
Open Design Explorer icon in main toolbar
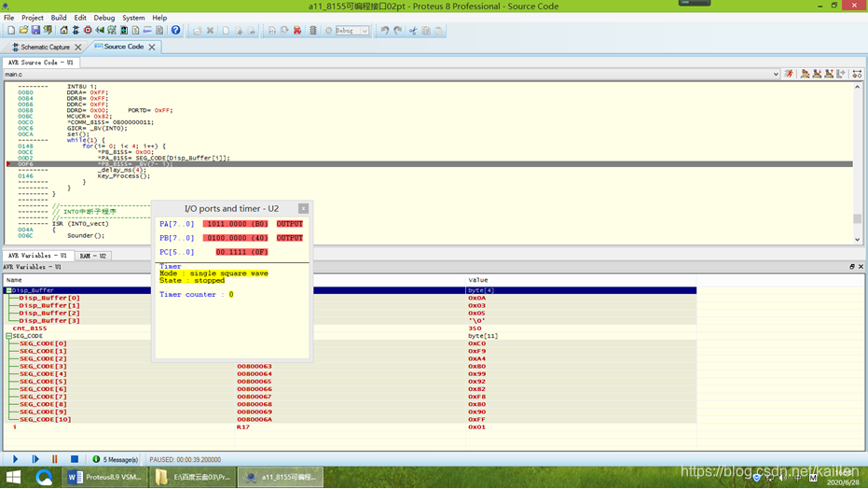pyautogui.click(x=124, y=31)
